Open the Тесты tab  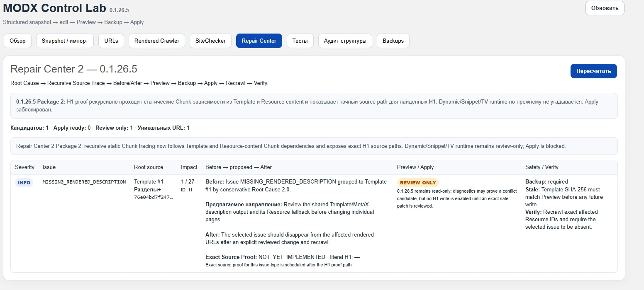coord(300,41)
